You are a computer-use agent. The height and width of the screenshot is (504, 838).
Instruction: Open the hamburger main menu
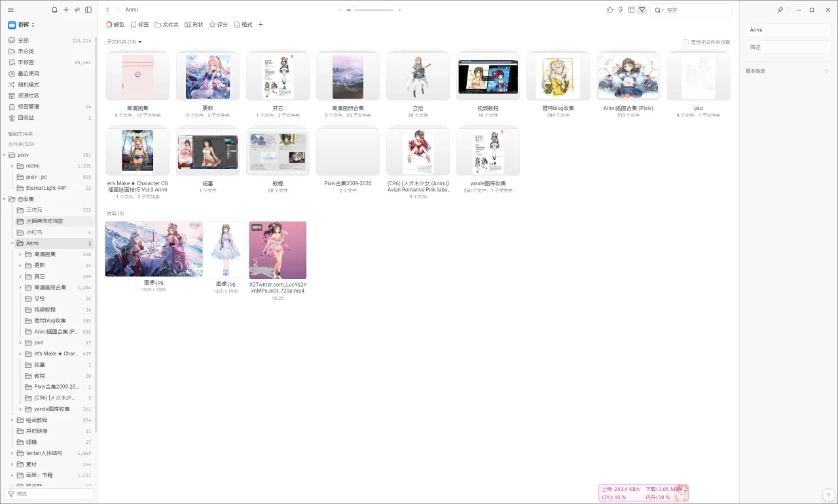10,10
